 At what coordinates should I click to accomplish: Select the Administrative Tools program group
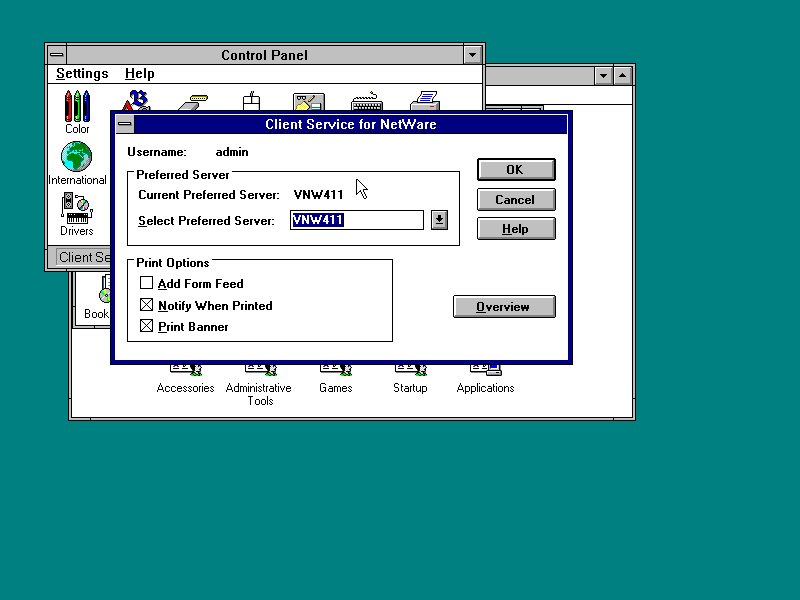point(259,385)
